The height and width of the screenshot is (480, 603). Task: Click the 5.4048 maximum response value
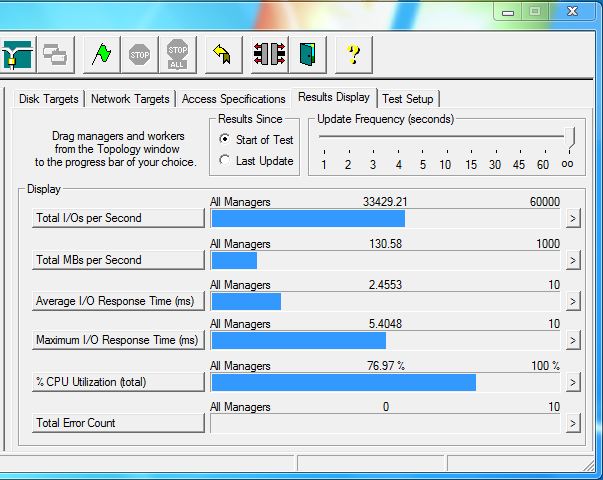tap(385, 324)
